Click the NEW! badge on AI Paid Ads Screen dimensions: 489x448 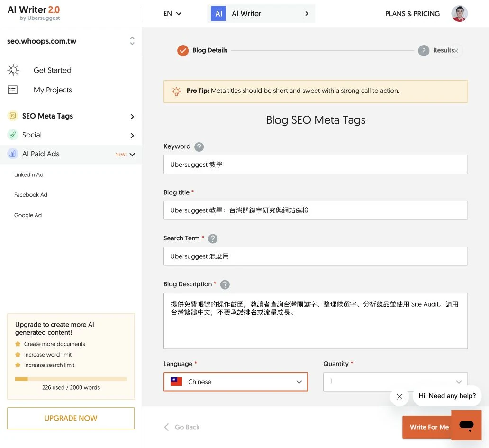pyautogui.click(x=121, y=155)
